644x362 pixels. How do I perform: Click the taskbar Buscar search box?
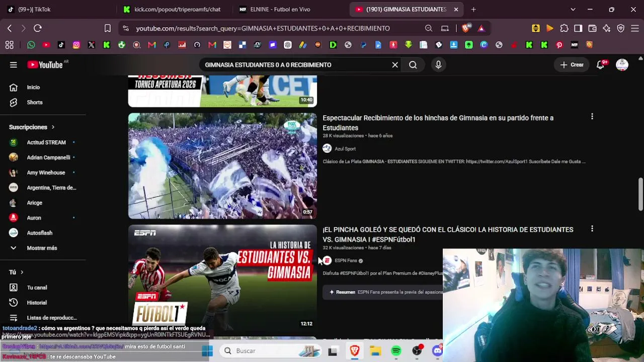point(272,351)
